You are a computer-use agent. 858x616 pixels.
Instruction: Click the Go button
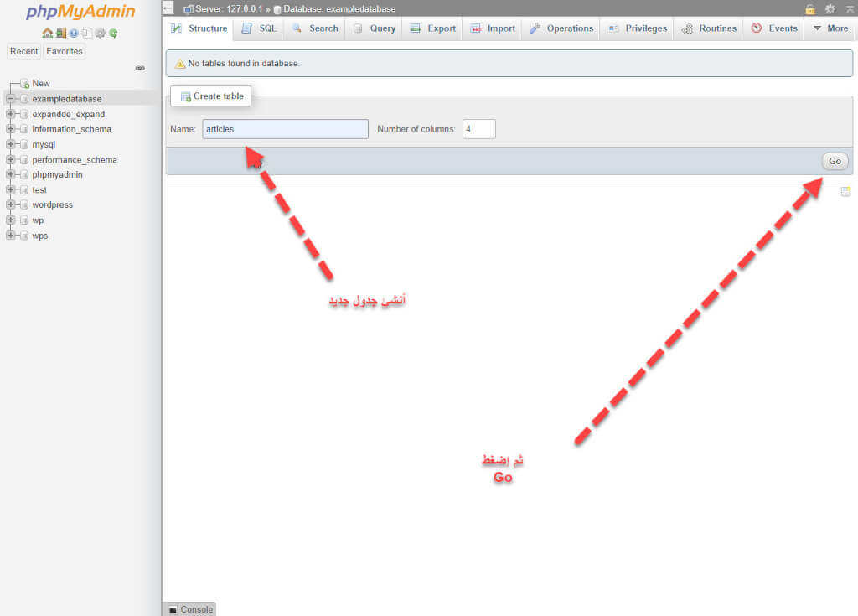coord(835,161)
